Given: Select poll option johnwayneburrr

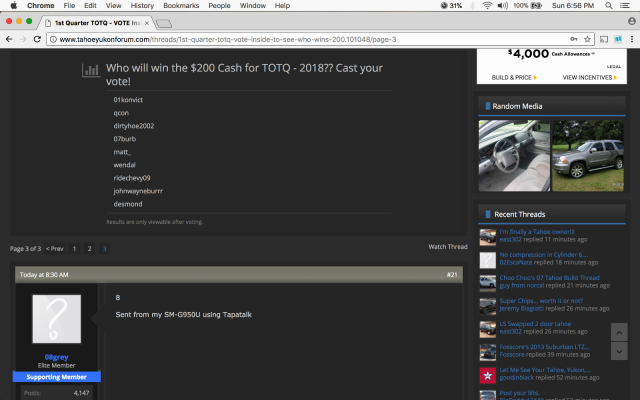Looking at the screenshot, I should [138, 191].
